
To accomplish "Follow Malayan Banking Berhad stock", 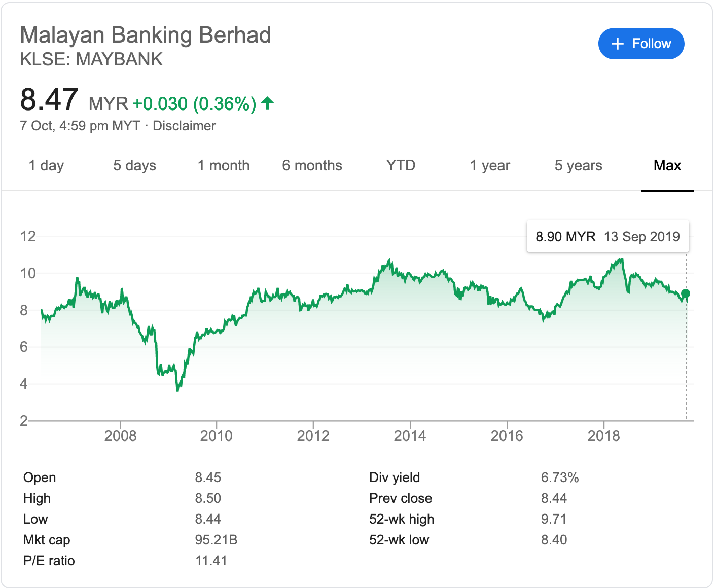I will tap(641, 44).
